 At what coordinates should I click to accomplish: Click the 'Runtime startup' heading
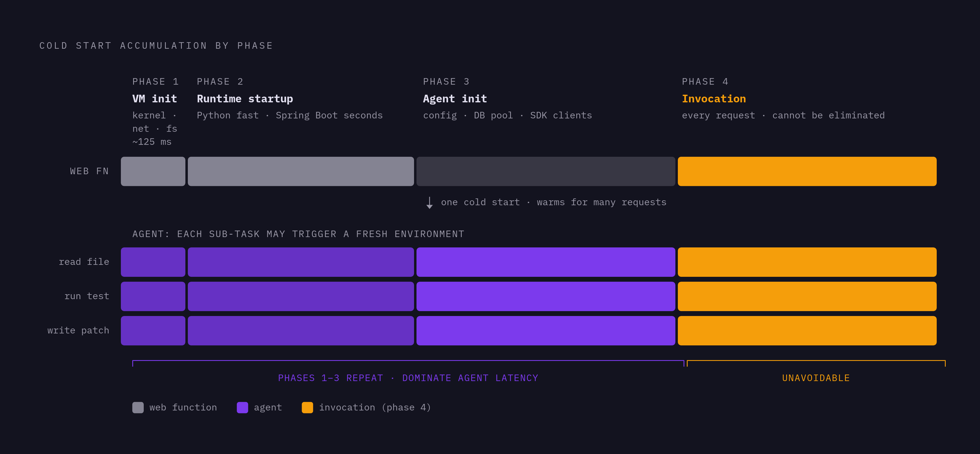coord(245,99)
